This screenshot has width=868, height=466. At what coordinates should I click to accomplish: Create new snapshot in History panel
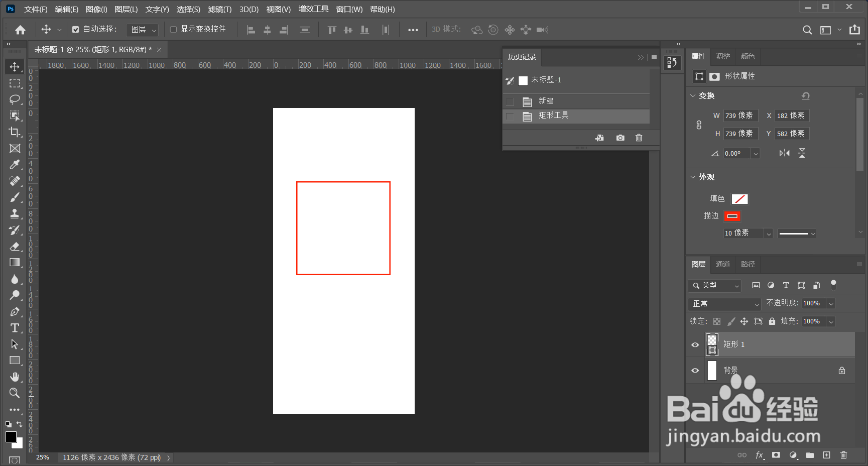tap(621, 138)
